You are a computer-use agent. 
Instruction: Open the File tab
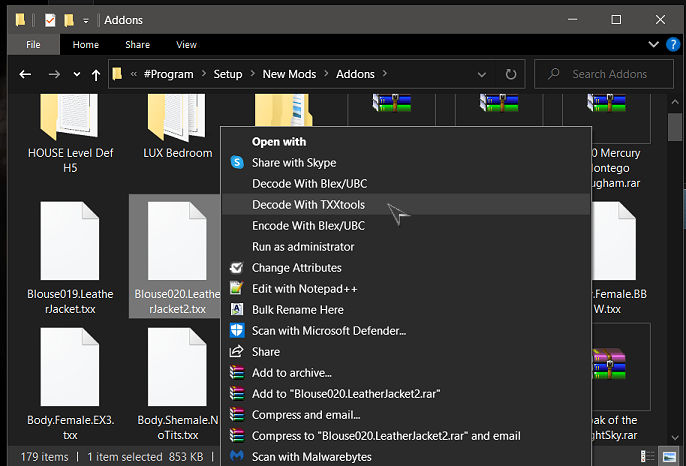click(33, 45)
